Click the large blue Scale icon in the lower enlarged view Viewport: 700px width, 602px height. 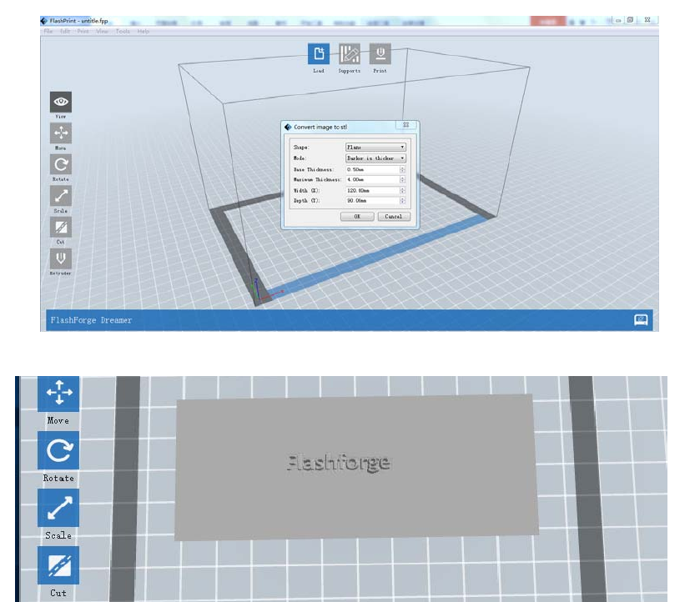coord(58,508)
